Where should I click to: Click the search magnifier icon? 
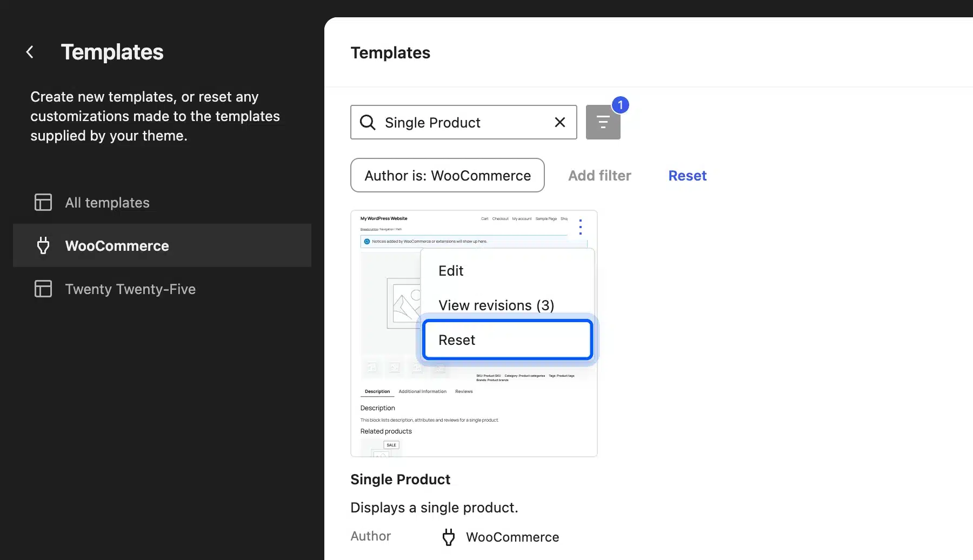pos(368,122)
